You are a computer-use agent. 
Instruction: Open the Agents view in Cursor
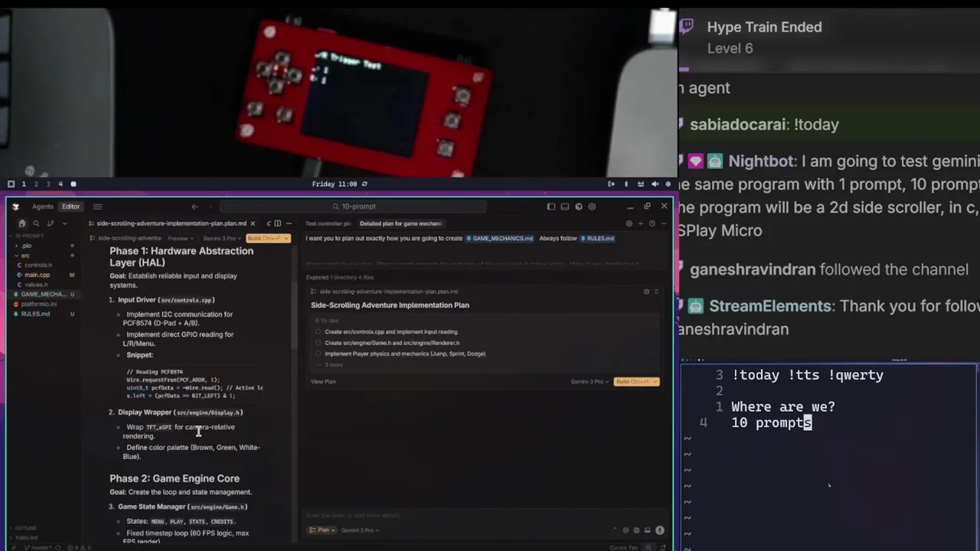tap(42, 207)
